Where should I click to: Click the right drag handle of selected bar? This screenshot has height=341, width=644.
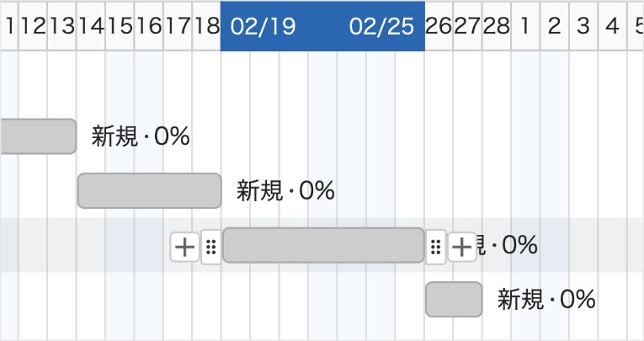point(435,247)
